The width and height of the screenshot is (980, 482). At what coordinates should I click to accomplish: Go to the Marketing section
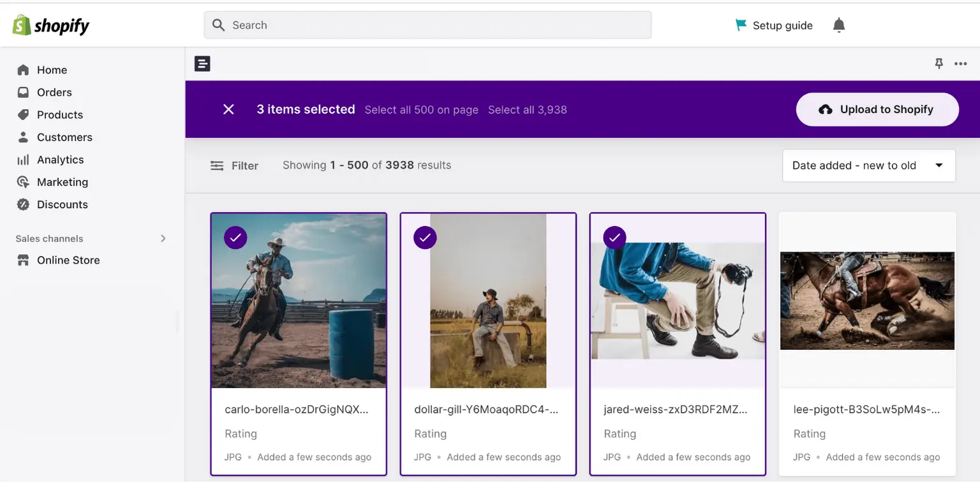click(63, 181)
